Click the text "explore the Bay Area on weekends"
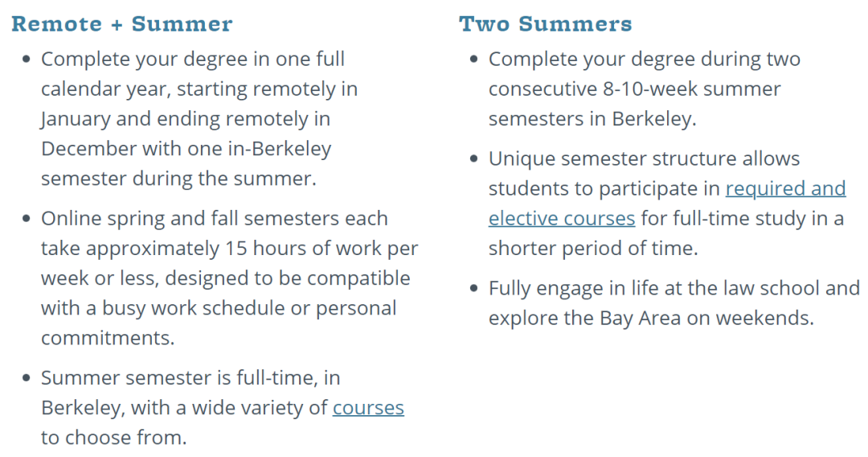Screen dimensions: 868x457 point(651,319)
